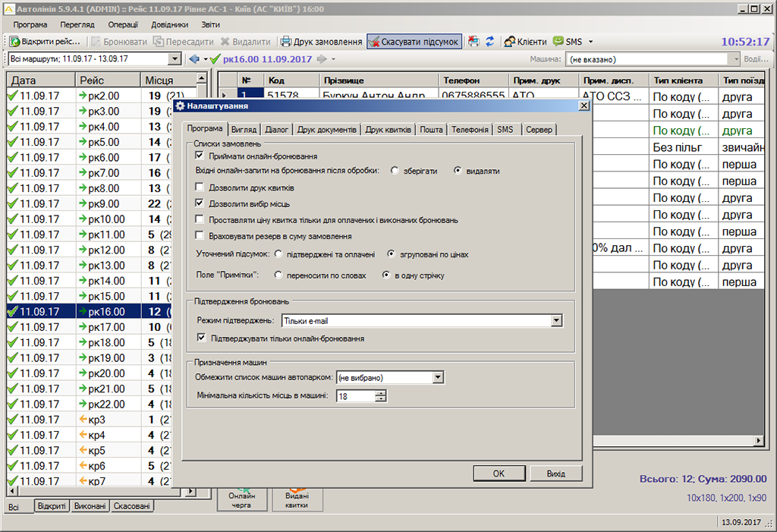Open Обмежити список машин автопарком dropdown
Image resolution: width=777 pixels, height=532 pixels.
tap(438, 378)
